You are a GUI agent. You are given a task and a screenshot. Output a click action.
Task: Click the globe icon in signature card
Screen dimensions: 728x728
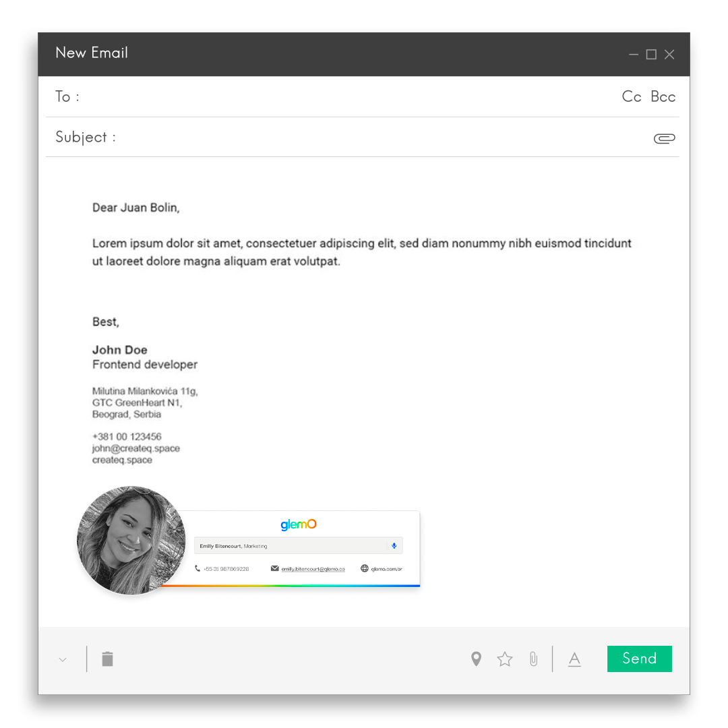tap(365, 568)
